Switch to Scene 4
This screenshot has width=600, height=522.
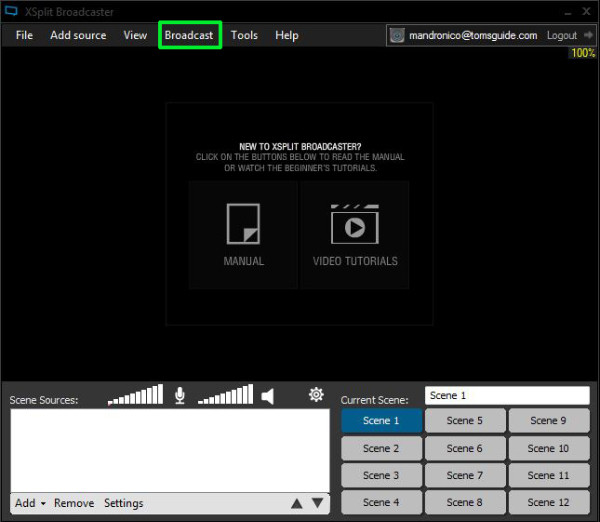coord(381,502)
